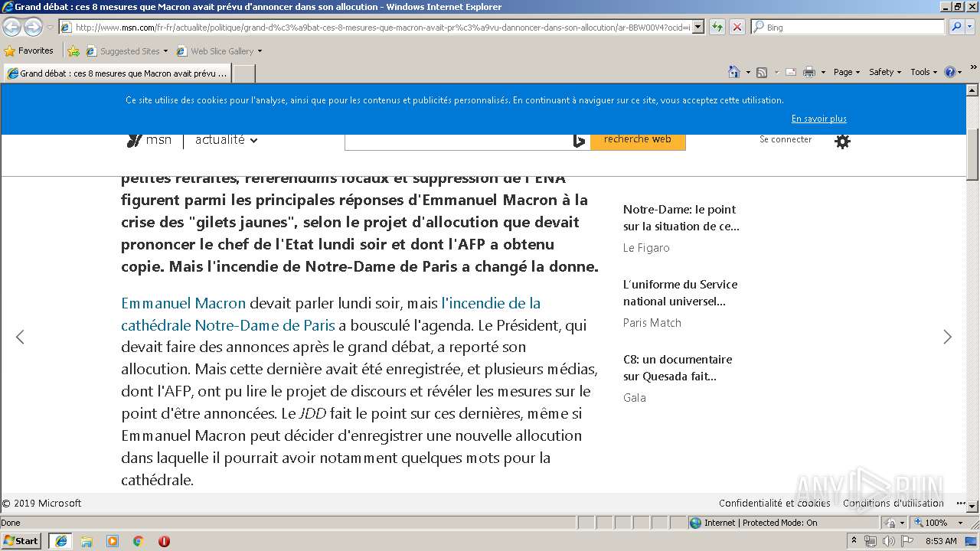Screen dimensions: 980x551
Task: Launch Windows Media Player from taskbar
Action: click(113, 541)
